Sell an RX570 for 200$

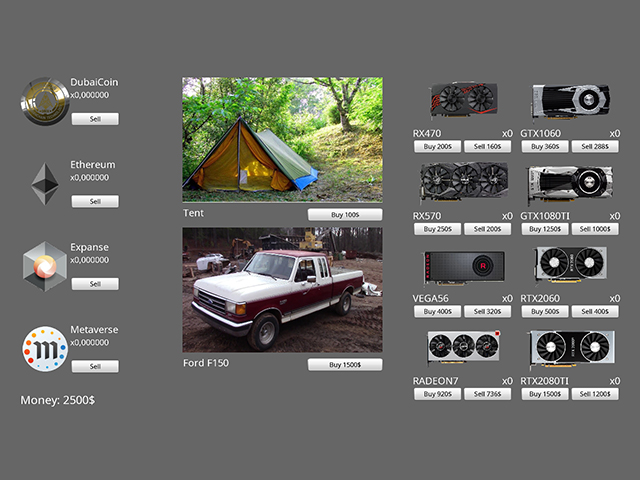[487, 229]
